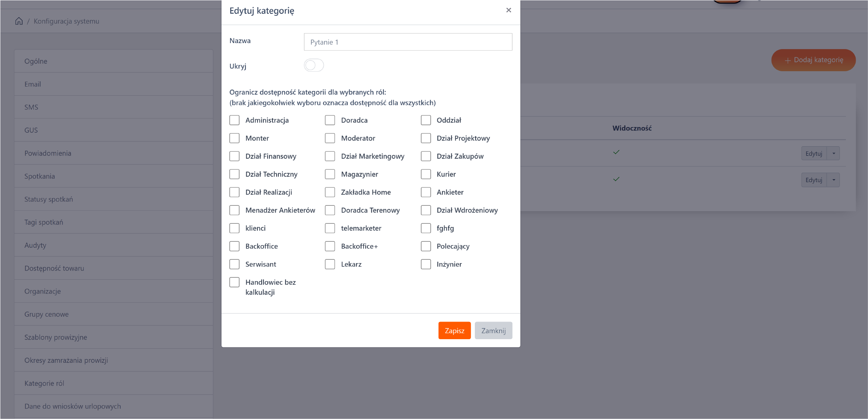Close the Edytuj kategorię dialog with X
Screen dimensions: 868x419
[x=508, y=10]
